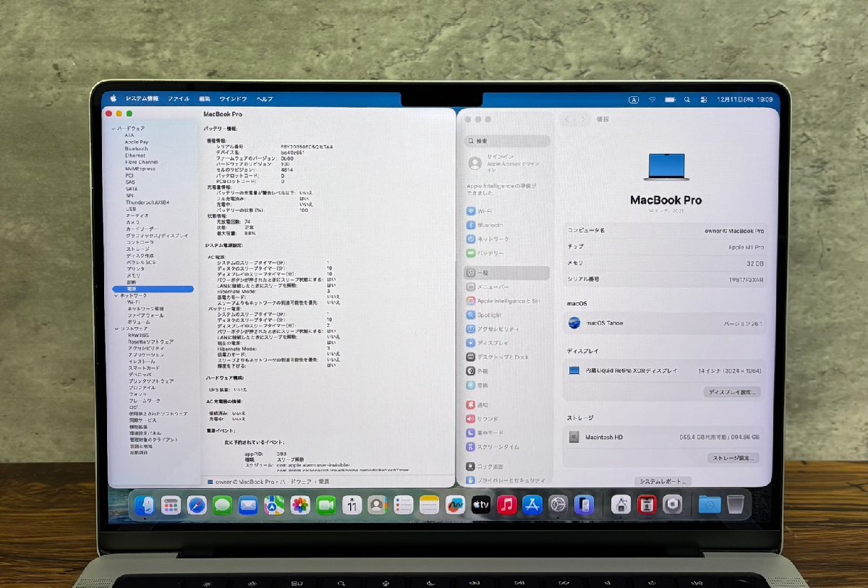This screenshot has height=588, width=868.
Task: Open Mail app in Dock
Action: click(248, 505)
